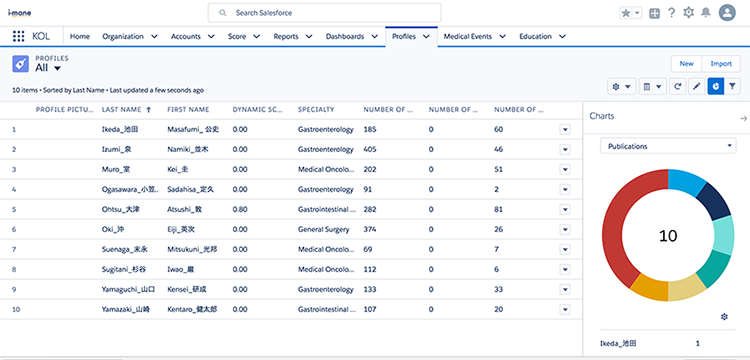
Task: Open row actions for Ikeda row
Action: point(564,130)
